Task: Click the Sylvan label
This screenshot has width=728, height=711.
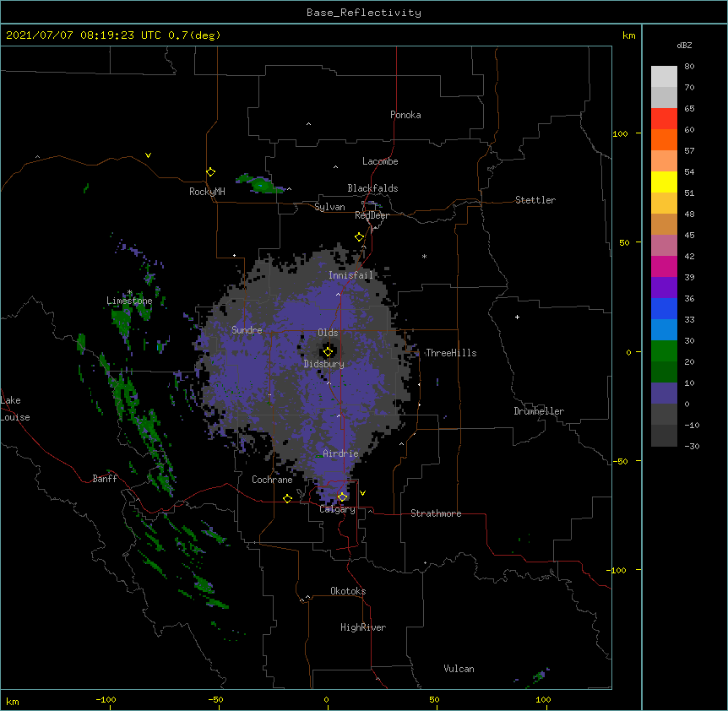Action: pyautogui.click(x=329, y=207)
